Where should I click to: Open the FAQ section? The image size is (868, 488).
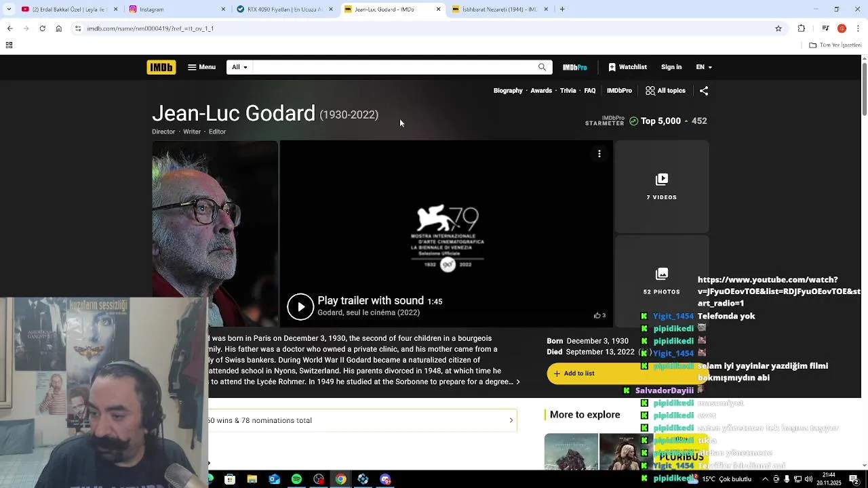(x=590, y=90)
